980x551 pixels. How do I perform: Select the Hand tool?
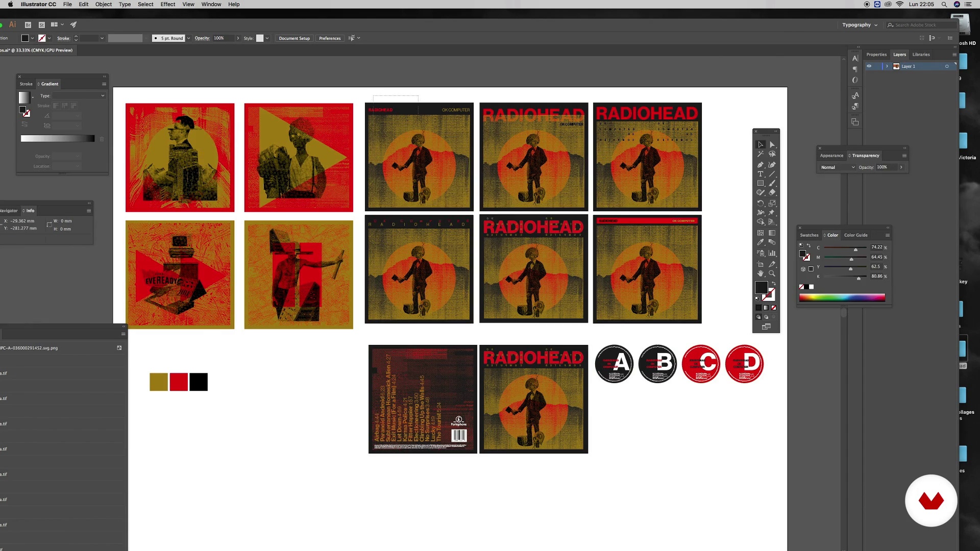[x=760, y=273]
